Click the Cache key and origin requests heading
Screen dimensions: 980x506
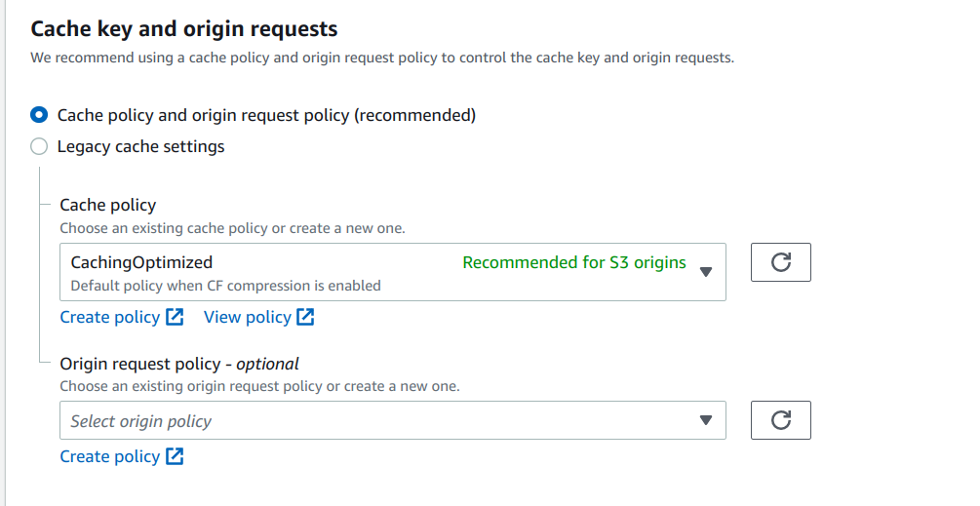pos(184,29)
